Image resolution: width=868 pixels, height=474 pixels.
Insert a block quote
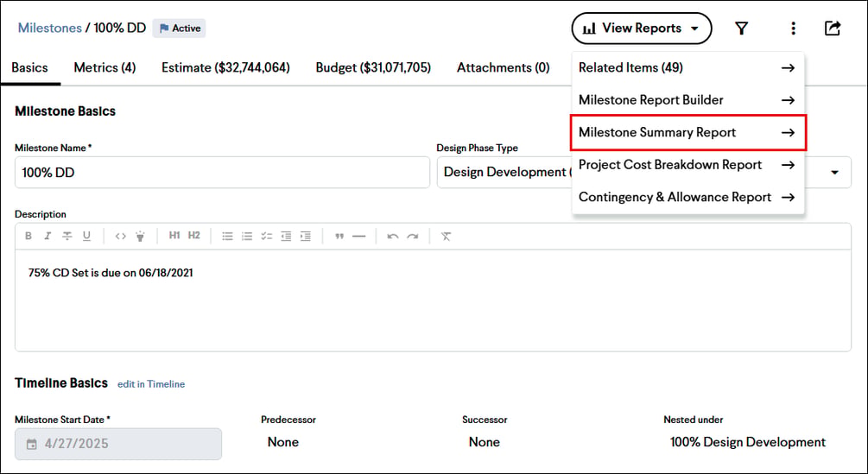click(x=339, y=237)
